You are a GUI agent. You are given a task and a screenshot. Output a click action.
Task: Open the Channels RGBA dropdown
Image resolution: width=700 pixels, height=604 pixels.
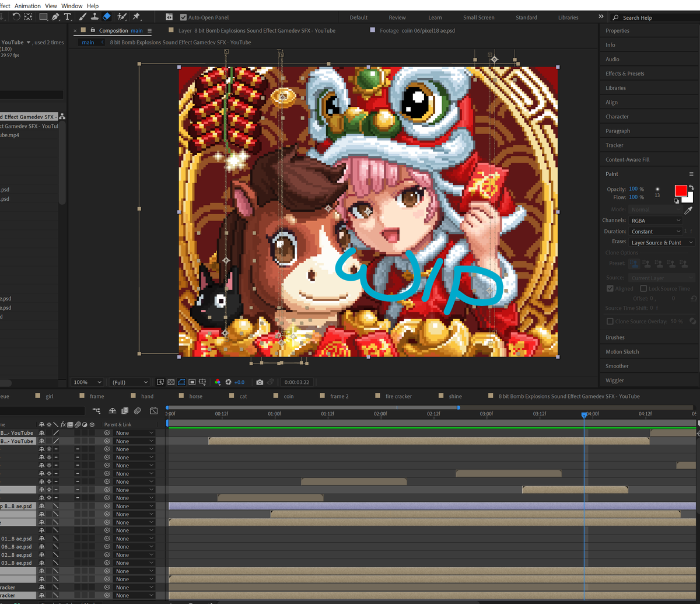(655, 221)
